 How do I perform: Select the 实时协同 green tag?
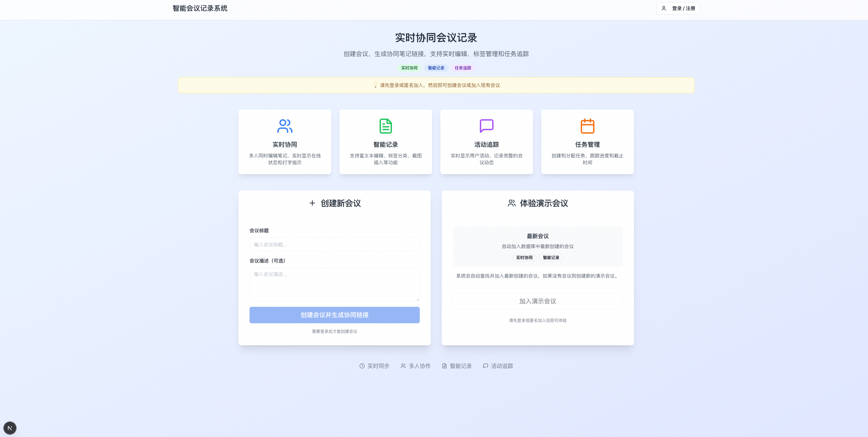pos(409,68)
